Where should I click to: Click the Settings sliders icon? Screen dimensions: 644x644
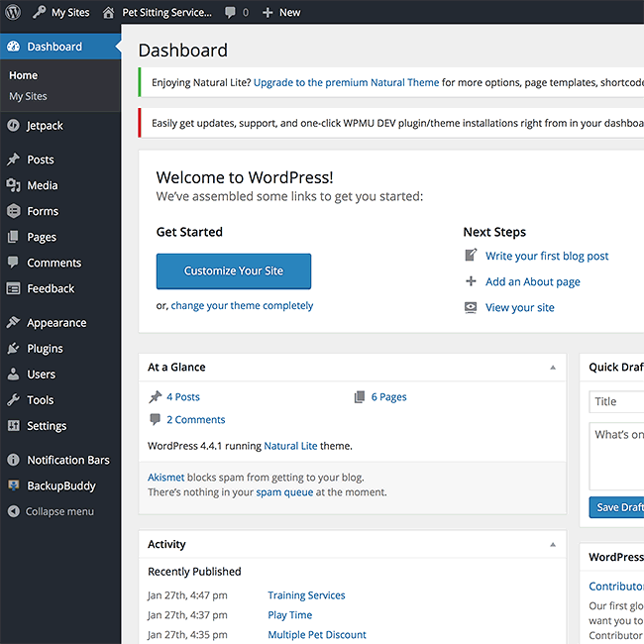point(13,425)
